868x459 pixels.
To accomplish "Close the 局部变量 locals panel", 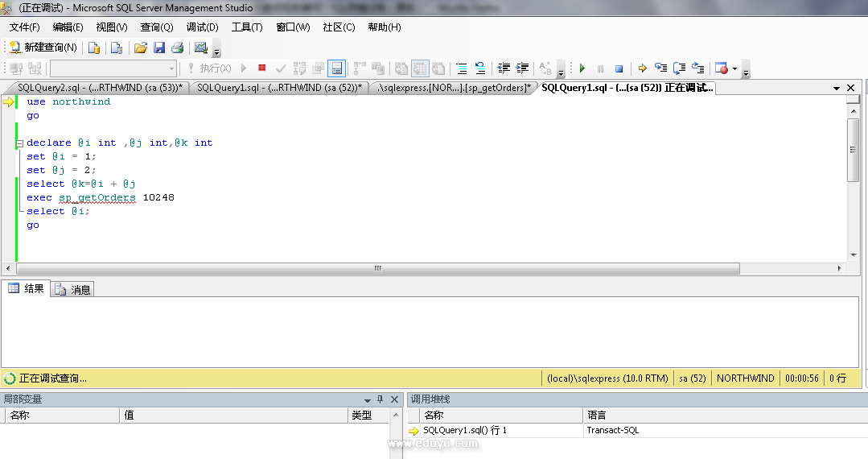I will click(x=395, y=399).
